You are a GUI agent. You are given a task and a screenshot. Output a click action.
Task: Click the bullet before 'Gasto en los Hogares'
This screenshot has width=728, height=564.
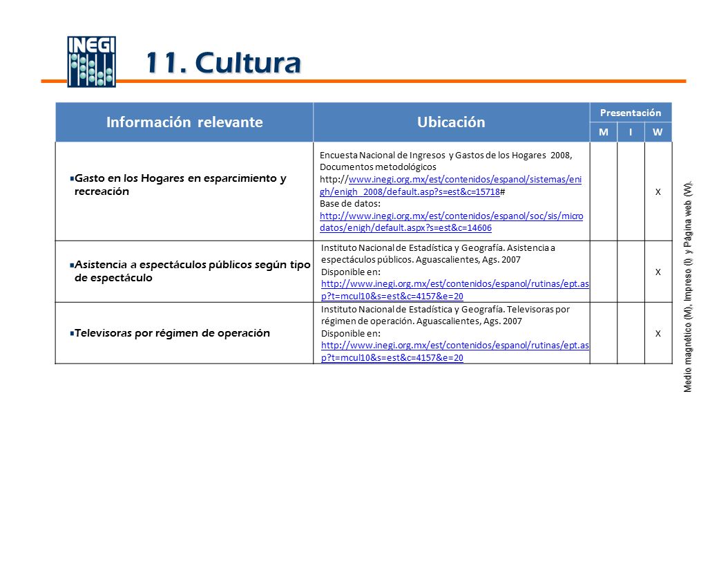coord(72,178)
